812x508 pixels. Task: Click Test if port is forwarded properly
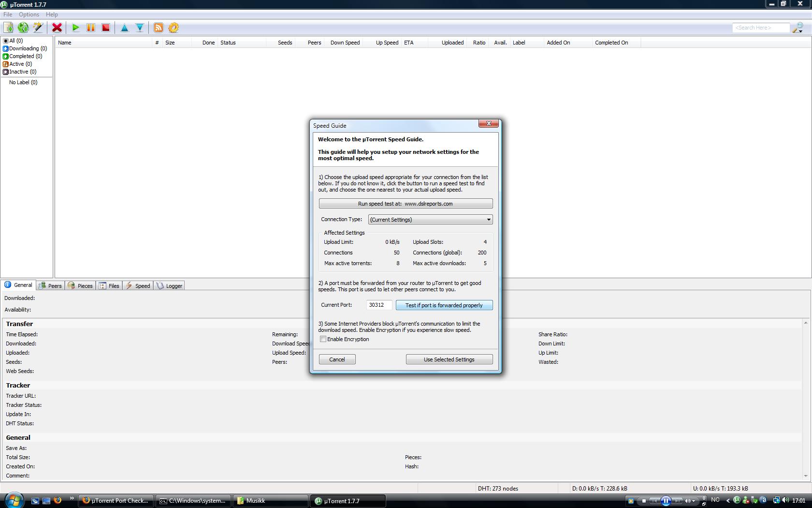444,305
